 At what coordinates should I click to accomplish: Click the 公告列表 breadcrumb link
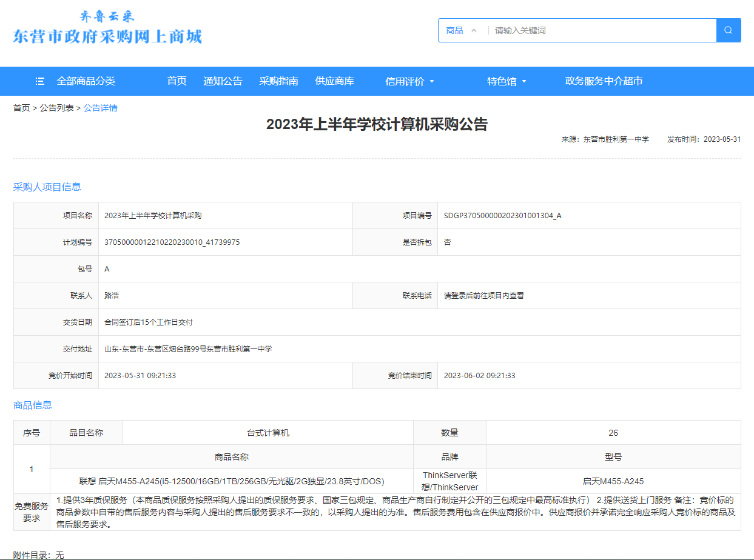pos(56,108)
